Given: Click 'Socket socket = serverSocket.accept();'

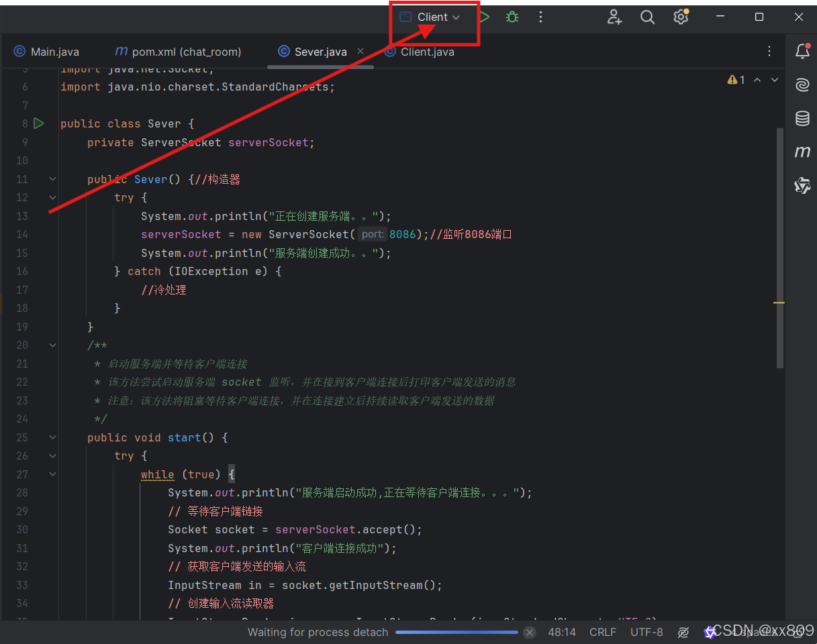Looking at the screenshot, I should (x=295, y=529).
